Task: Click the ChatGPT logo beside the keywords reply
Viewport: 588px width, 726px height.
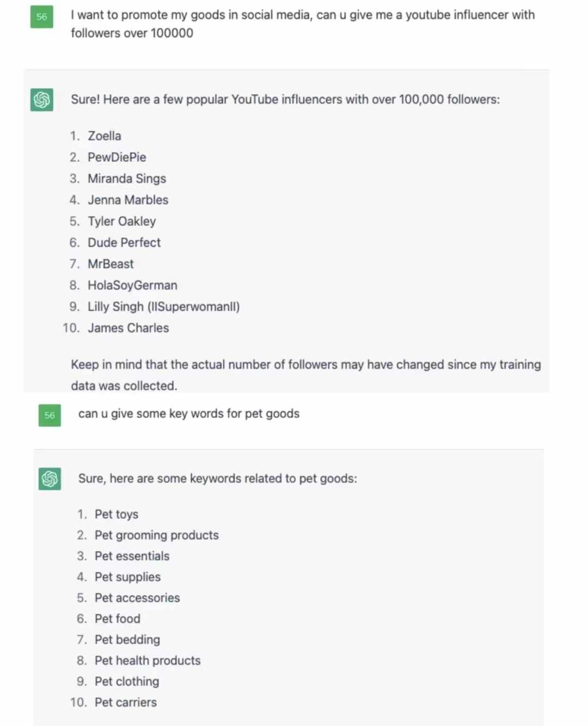Action: pyautogui.click(x=50, y=479)
